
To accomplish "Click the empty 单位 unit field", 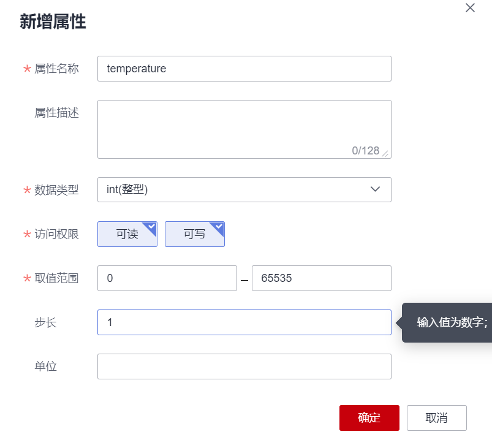I will pos(244,366).
